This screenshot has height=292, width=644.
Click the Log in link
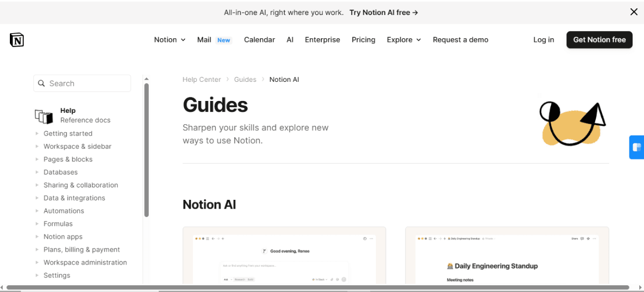(x=543, y=40)
